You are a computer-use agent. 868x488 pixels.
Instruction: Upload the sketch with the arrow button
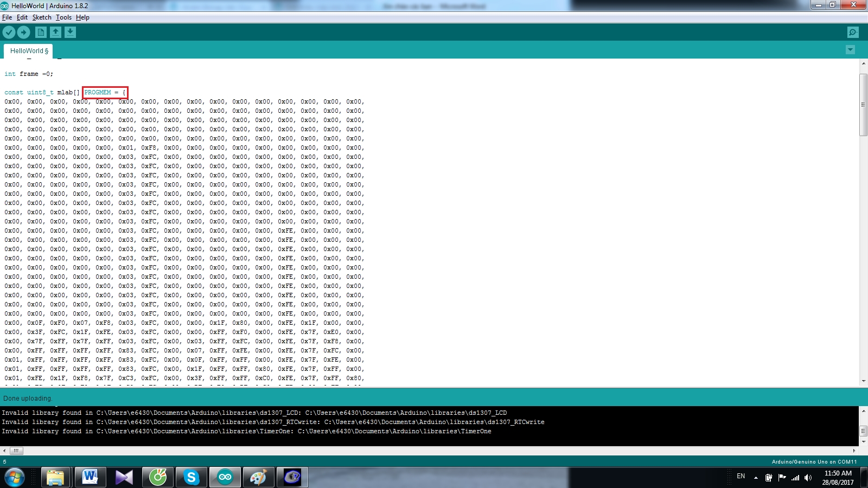coord(23,33)
